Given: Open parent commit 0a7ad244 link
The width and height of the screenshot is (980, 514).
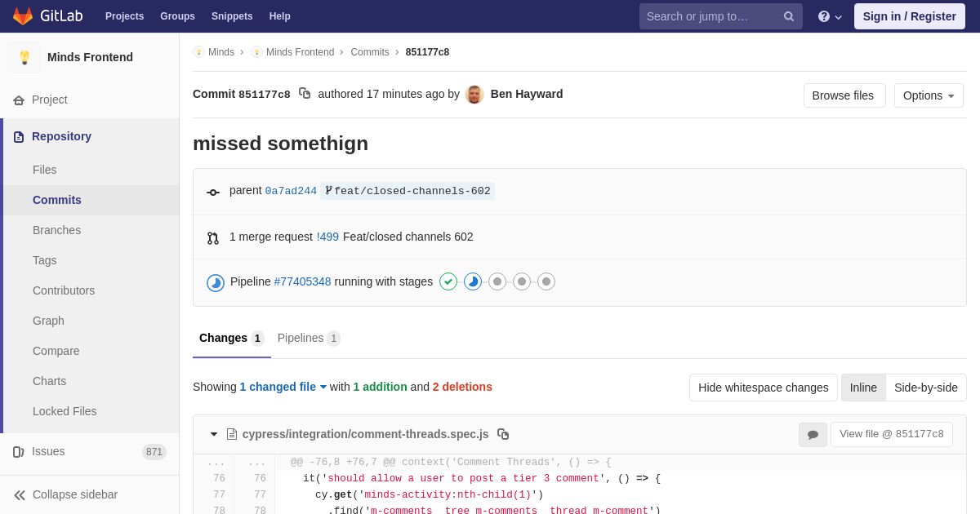Looking at the screenshot, I should pyautogui.click(x=291, y=191).
